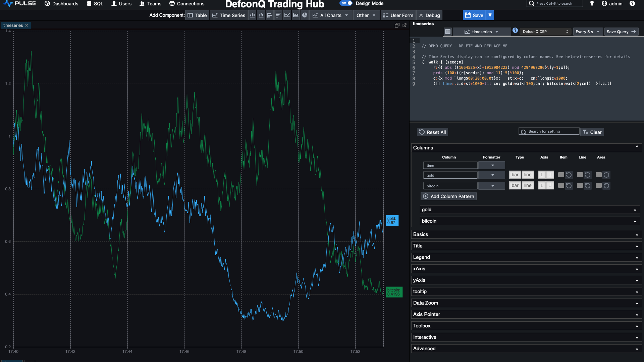
Task: Add a pie chart component
Action: pos(305,15)
